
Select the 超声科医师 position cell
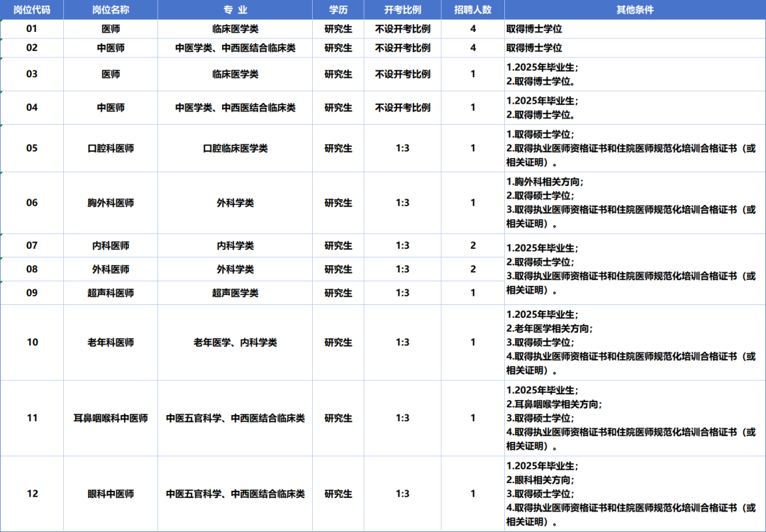111,293
